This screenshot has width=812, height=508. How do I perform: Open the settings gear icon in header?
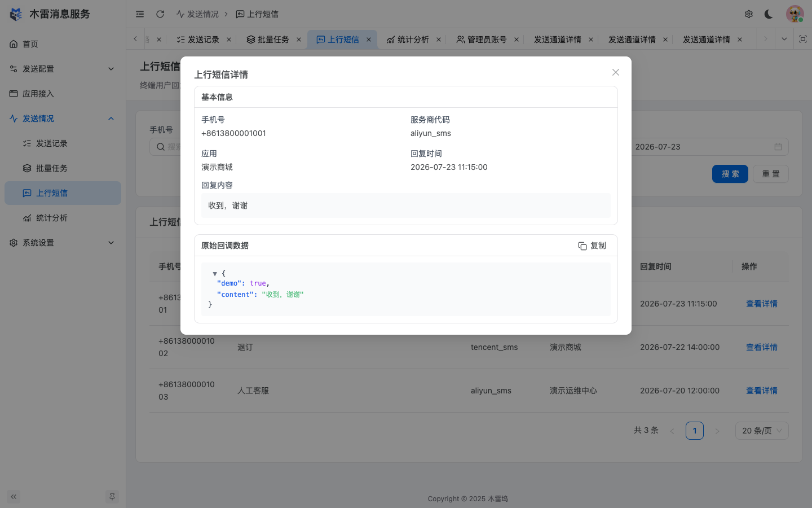749,14
